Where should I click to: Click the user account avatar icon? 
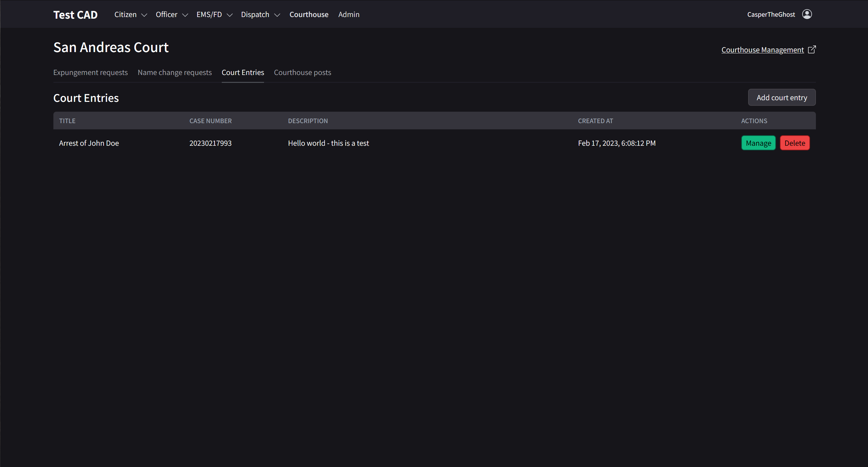click(x=807, y=14)
